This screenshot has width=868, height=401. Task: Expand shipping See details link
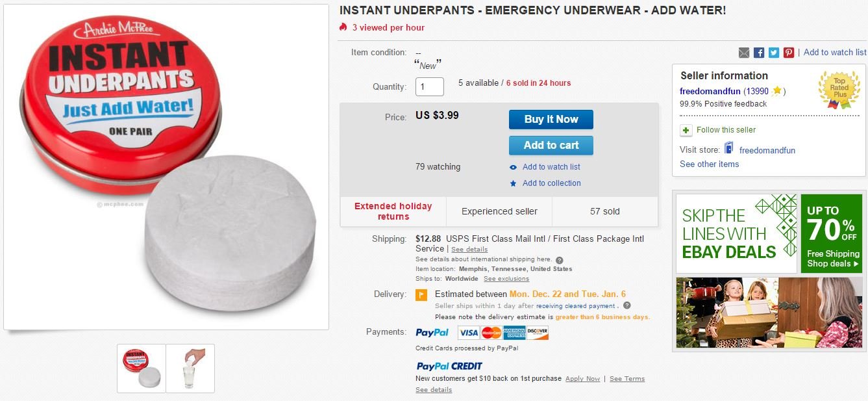coord(469,250)
